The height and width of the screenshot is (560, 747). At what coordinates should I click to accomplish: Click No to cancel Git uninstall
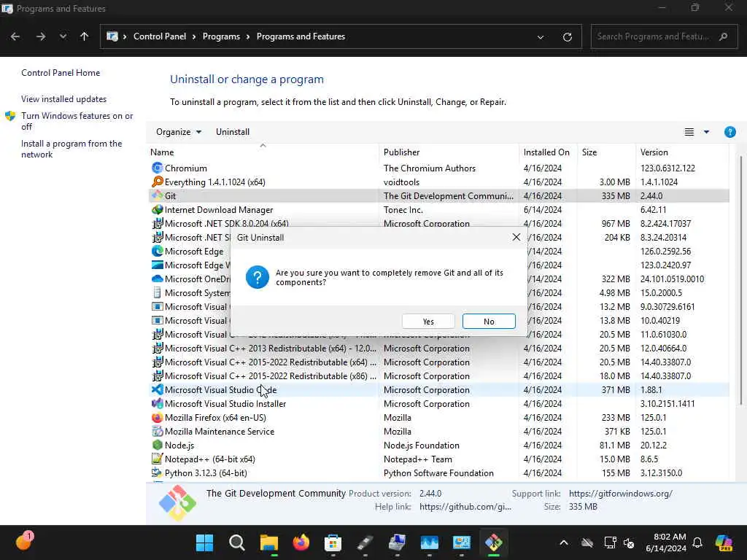[x=489, y=322]
